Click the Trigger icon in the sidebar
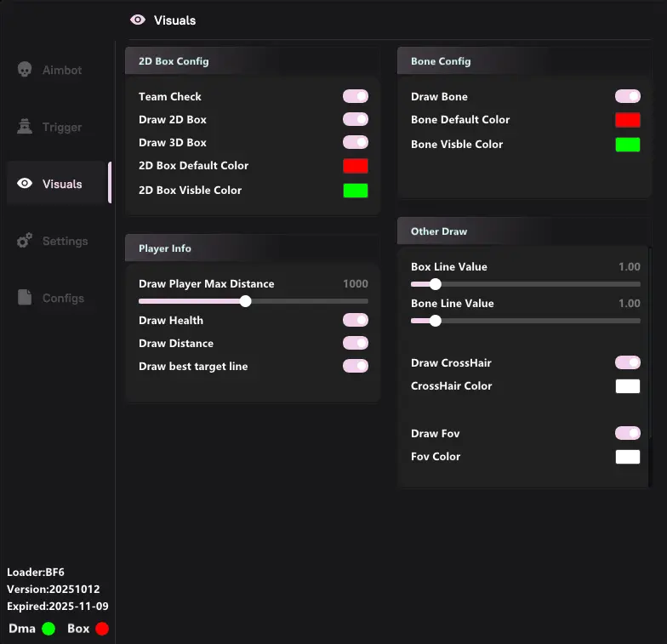The width and height of the screenshot is (667, 644). click(25, 127)
